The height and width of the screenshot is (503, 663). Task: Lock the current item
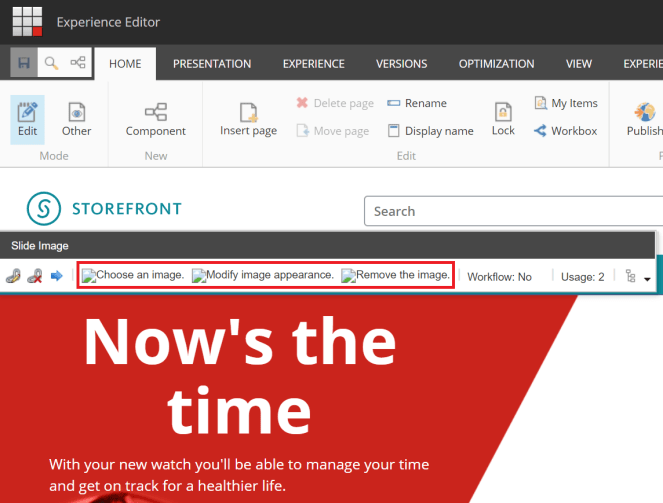pos(503,118)
